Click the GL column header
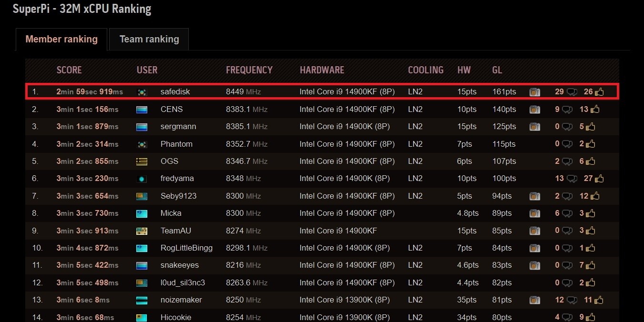Screen dimensions: 644x322 (497, 70)
